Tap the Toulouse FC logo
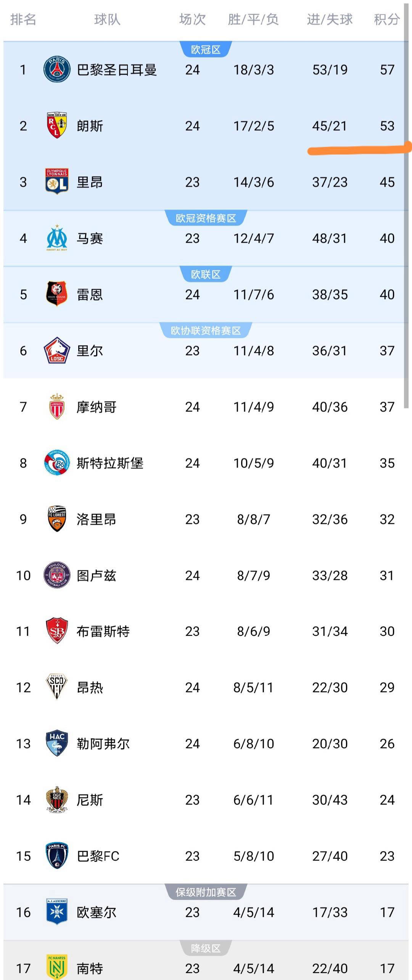Screen dimensions: 412x980 coord(57,575)
